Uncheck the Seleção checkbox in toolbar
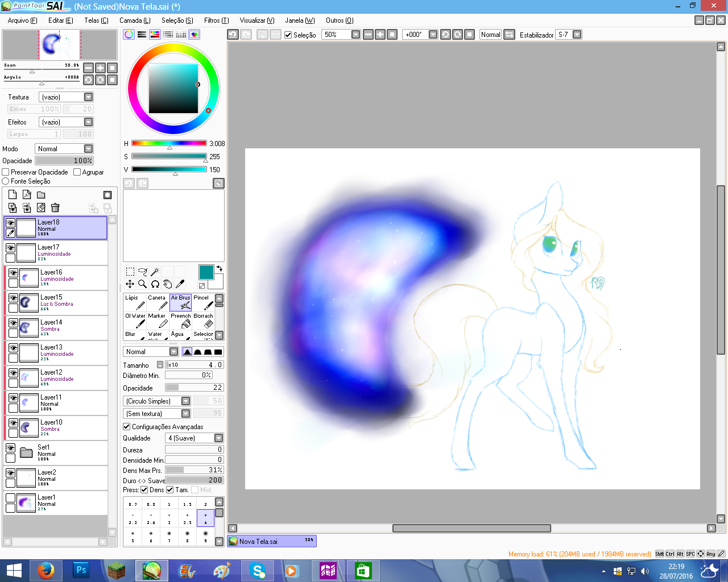The height and width of the screenshot is (582, 728). pos(288,35)
